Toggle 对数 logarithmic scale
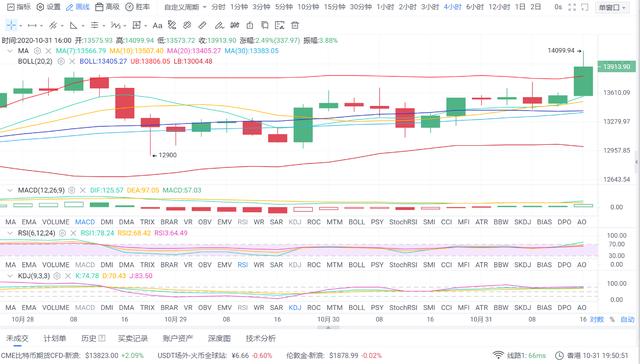 point(597,320)
